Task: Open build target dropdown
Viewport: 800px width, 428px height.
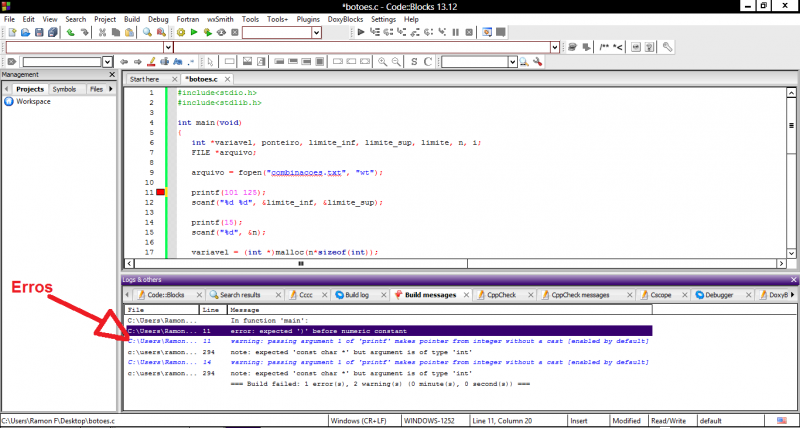Action: pos(316,33)
